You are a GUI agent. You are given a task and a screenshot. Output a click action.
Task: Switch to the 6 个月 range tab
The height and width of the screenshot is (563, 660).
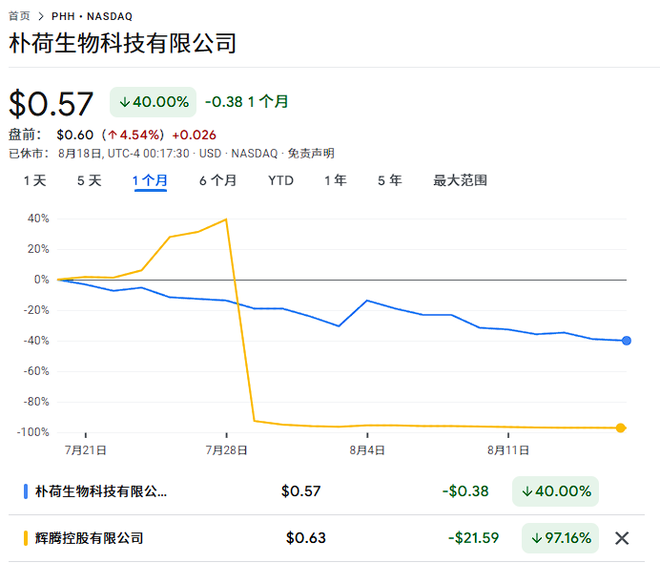(x=218, y=181)
